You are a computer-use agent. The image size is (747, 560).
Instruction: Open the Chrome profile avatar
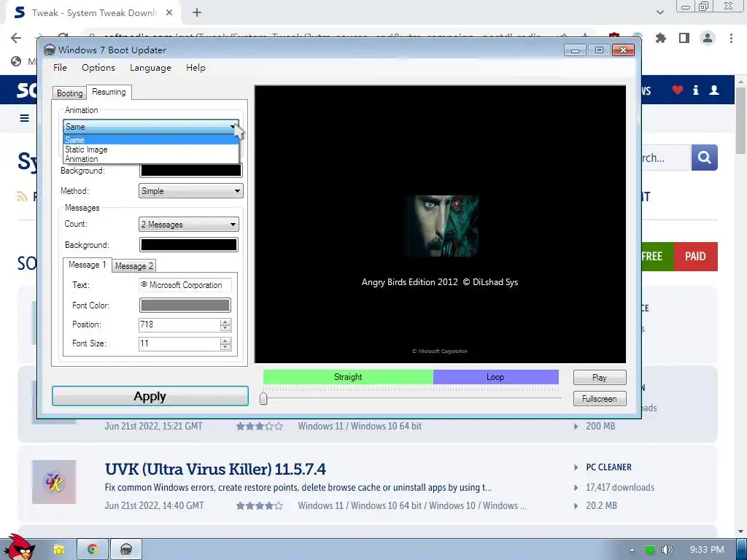(708, 38)
